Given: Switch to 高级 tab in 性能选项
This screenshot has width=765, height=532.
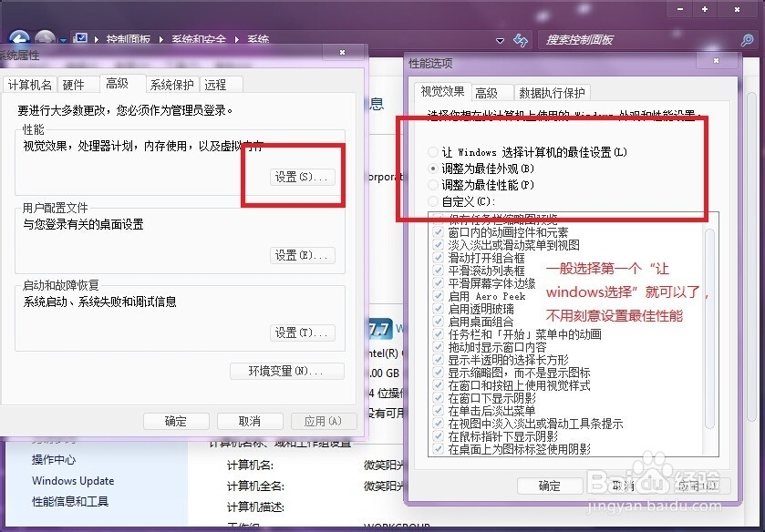Looking at the screenshot, I should pyautogui.click(x=491, y=93).
